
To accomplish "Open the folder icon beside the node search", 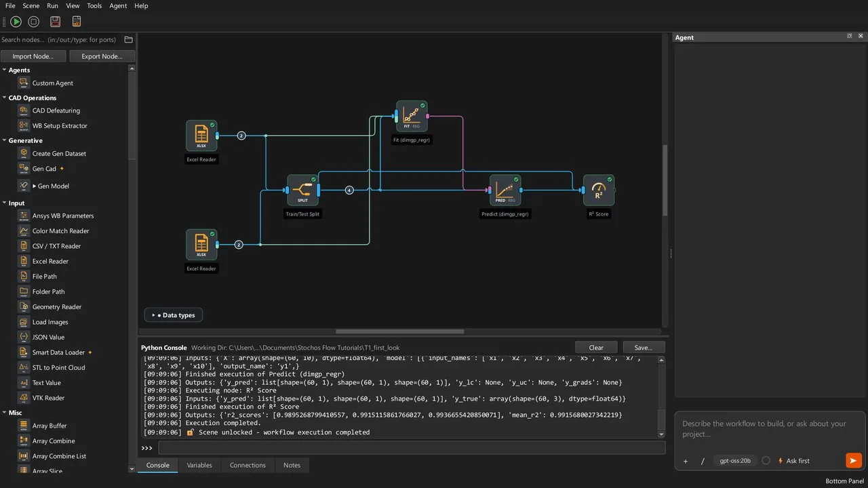I will pos(128,40).
